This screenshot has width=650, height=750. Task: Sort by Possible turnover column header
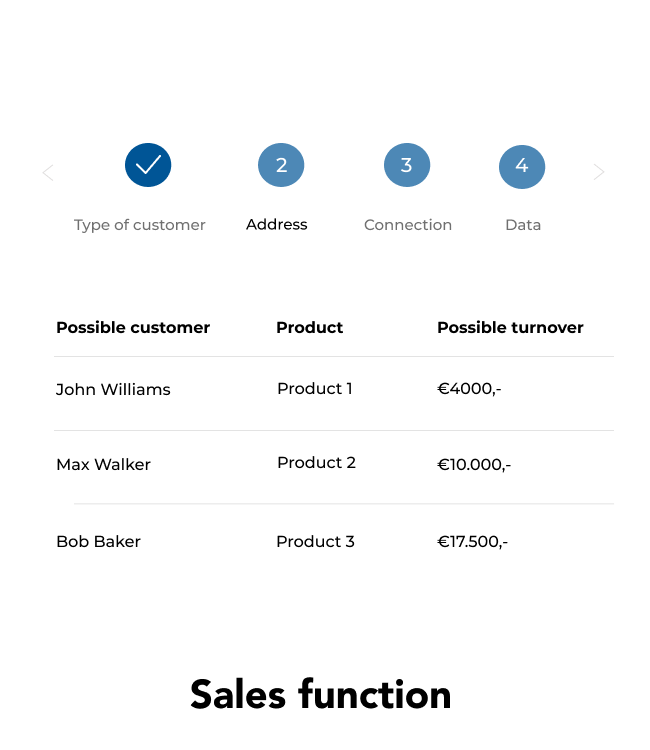(x=510, y=328)
